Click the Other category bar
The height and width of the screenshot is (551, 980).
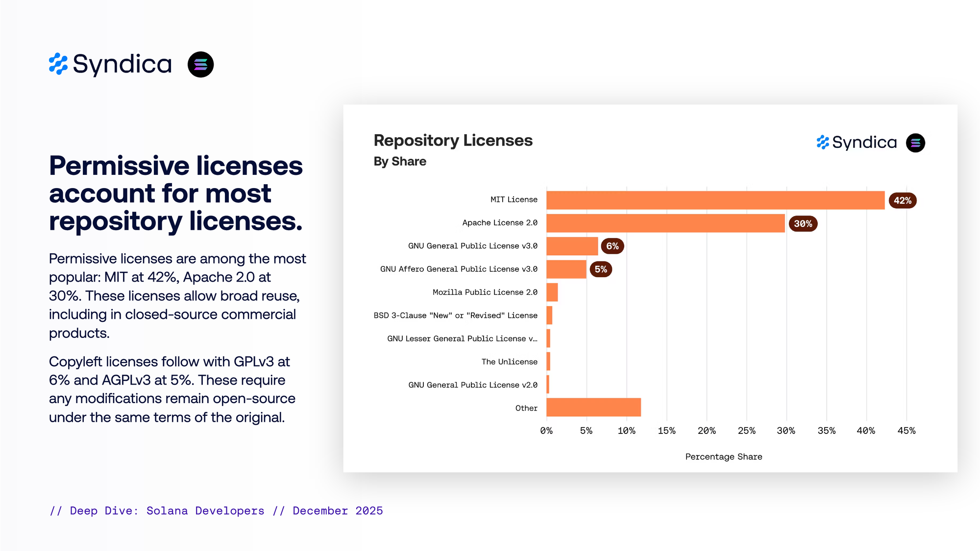[x=593, y=407]
